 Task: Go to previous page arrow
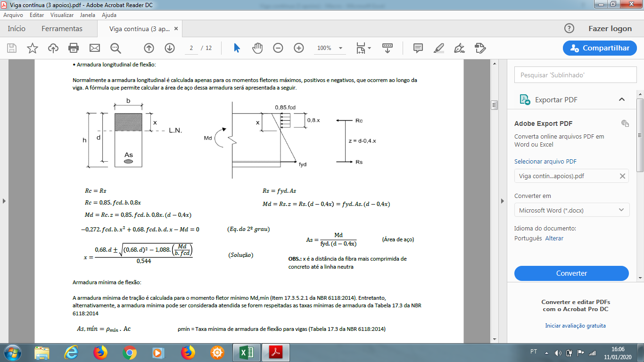click(149, 48)
